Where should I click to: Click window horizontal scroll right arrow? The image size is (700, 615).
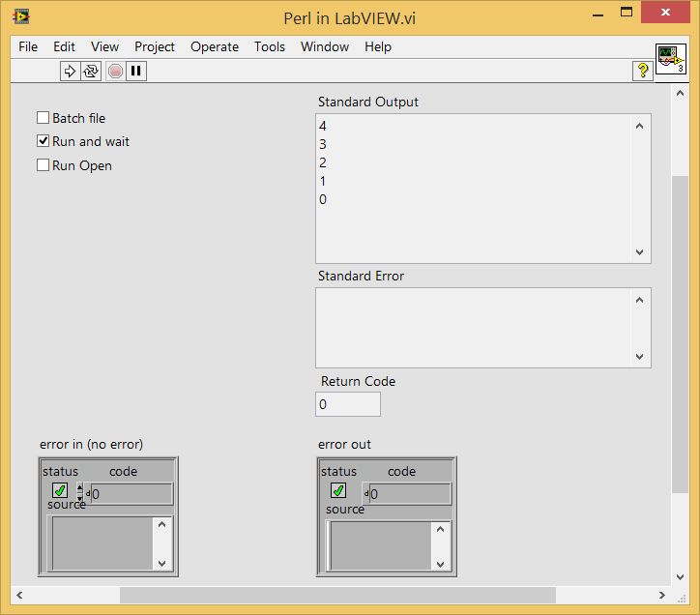coord(662,595)
